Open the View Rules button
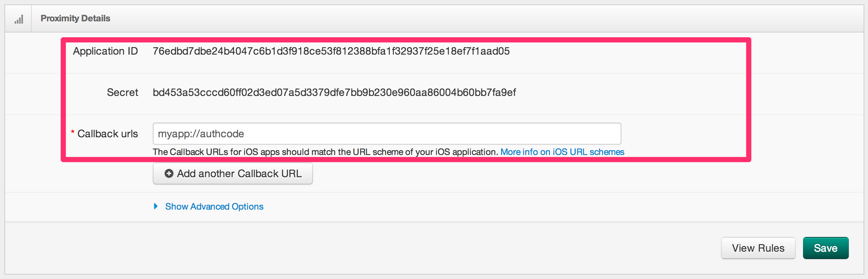The height and width of the screenshot is (279, 868). pyautogui.click(x=758, y=248)
